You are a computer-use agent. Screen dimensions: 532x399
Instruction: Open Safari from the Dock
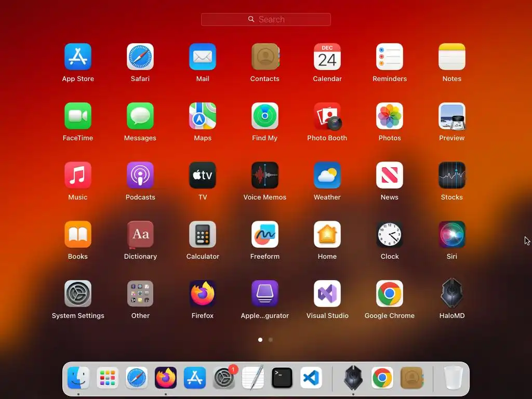point(137,378)
